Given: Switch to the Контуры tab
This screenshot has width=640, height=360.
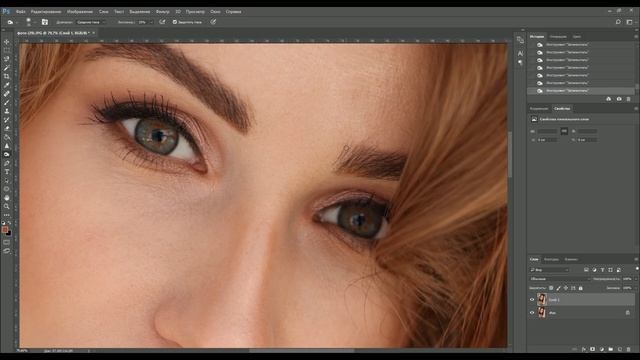Looking at the screenshot, I should click(551, 259).
